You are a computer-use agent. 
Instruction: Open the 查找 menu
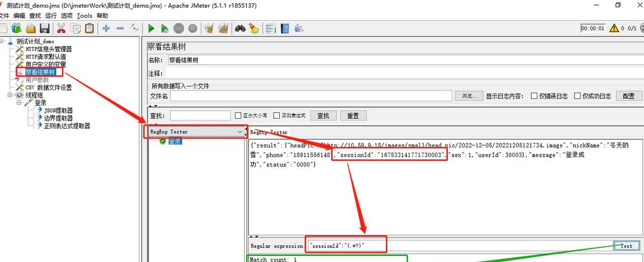tap(35, 16)
